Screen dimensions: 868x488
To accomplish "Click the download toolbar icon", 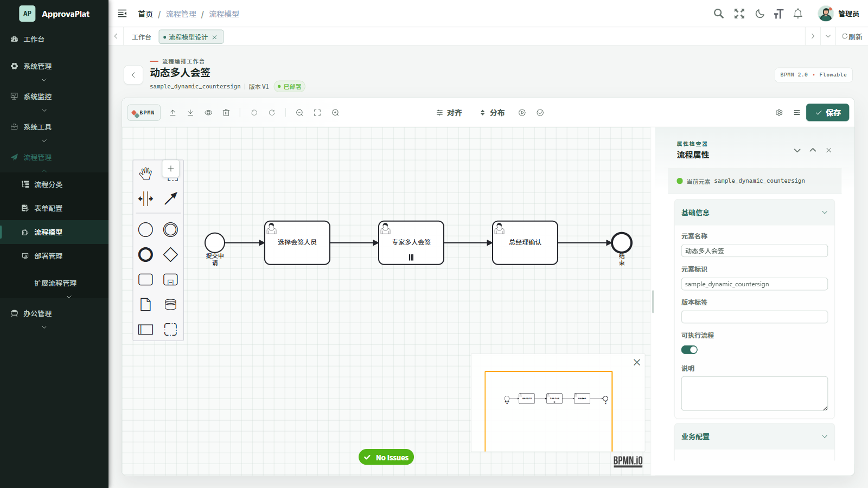I will click(x=190, y=113).
